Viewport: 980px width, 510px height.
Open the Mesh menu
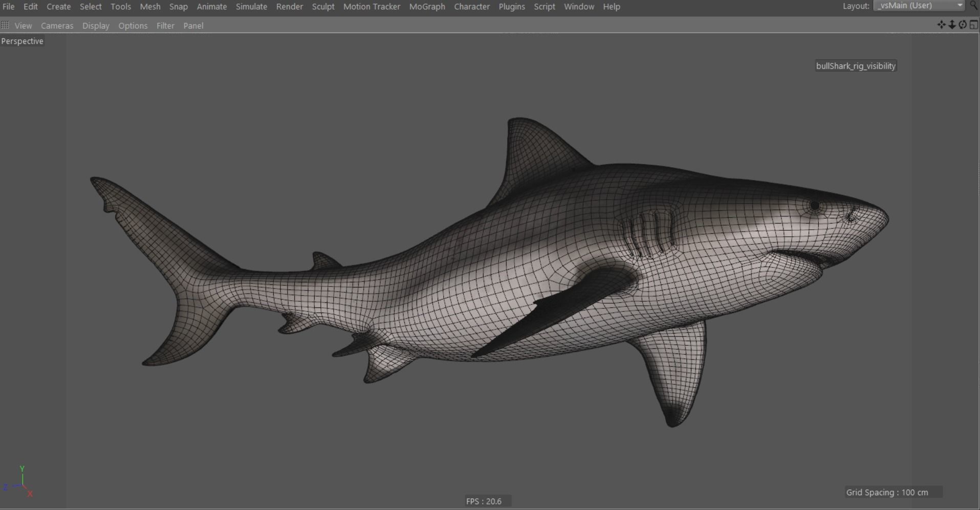150,7
